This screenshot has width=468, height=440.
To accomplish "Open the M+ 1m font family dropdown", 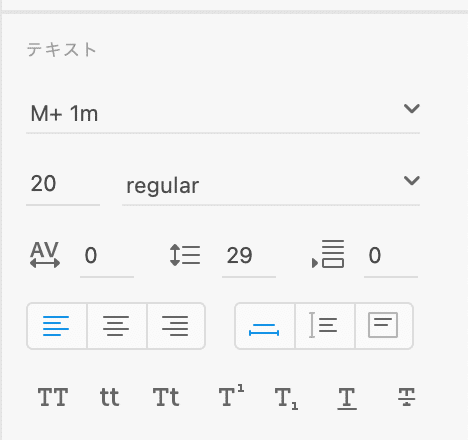I will 223,113.
